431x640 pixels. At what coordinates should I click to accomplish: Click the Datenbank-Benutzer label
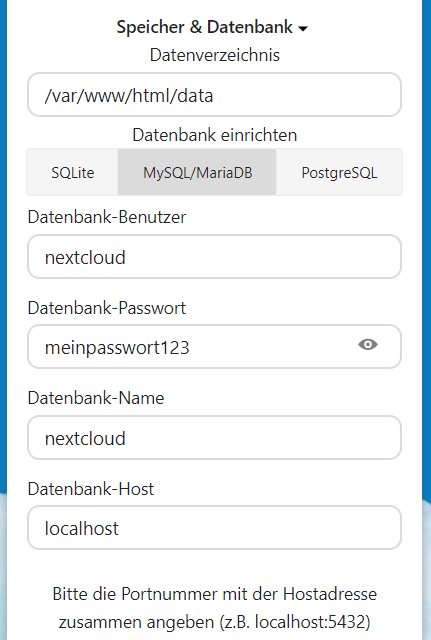tap(107, 217)
